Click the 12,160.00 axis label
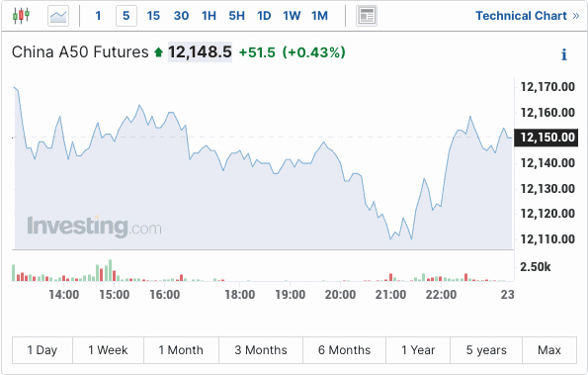Viewport: 588px width, 375px height. (547, 112)
